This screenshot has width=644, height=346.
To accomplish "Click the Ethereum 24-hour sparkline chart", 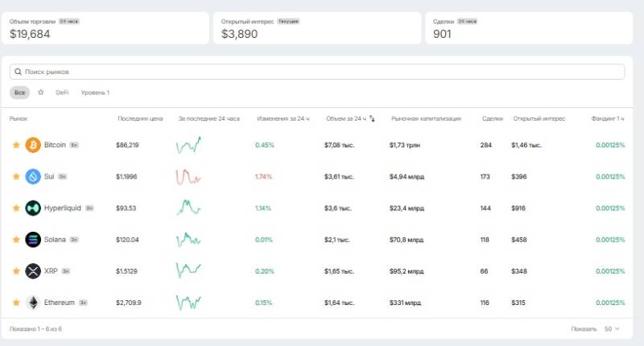I will pyautogui.click(x=188, y=303).
